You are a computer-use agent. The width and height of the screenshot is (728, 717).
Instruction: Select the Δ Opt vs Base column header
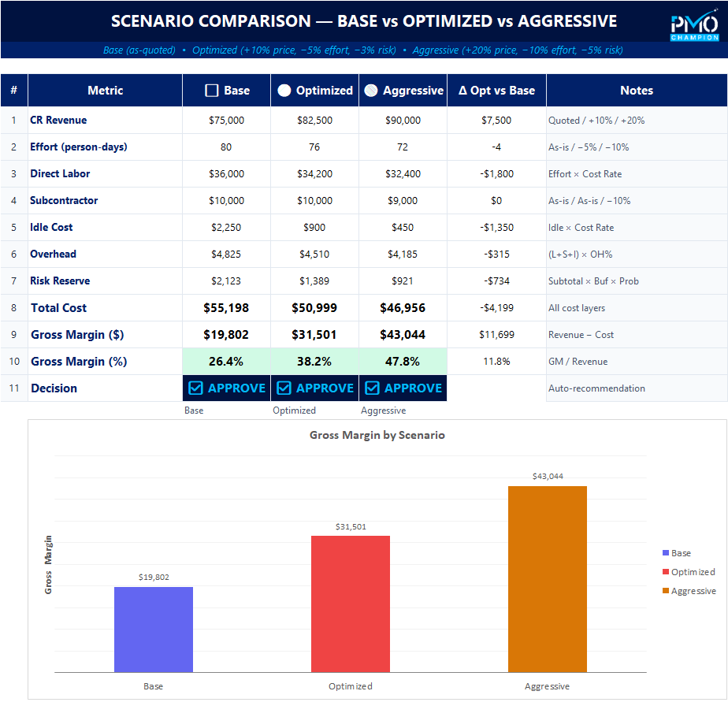tap(496, 91)
